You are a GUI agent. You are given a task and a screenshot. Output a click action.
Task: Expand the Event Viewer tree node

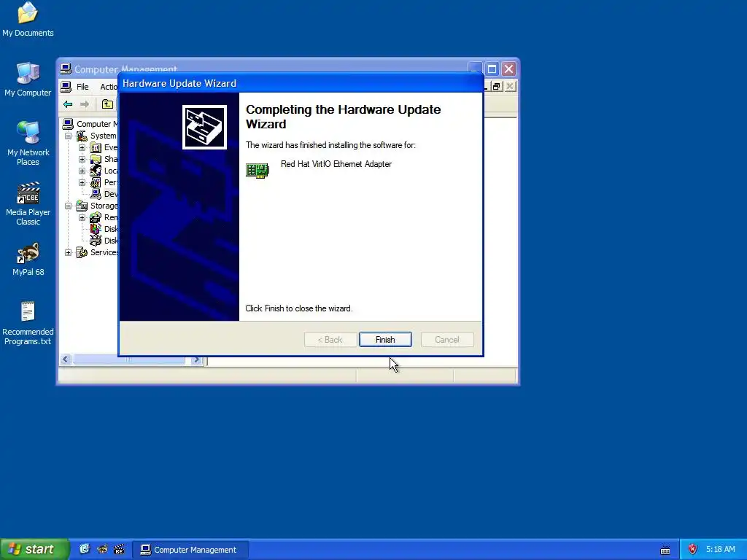[82, 147]
